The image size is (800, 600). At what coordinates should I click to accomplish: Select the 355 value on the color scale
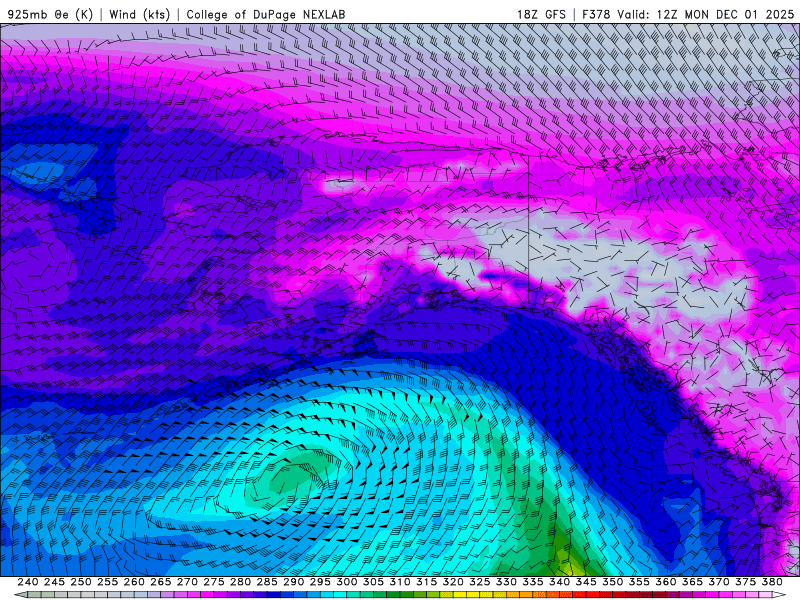pyautogui.click(x=639, y=582)
